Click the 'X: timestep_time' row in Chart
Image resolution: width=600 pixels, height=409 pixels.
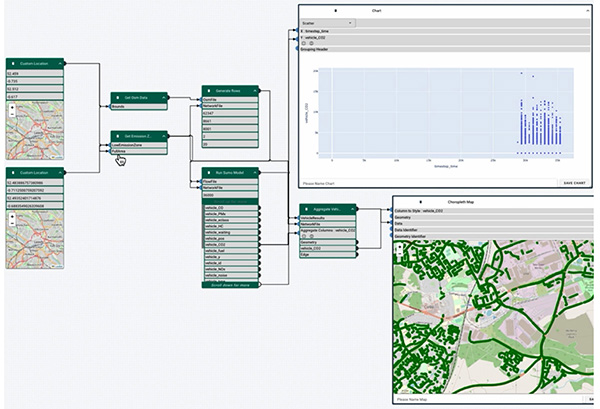point(445,31)
